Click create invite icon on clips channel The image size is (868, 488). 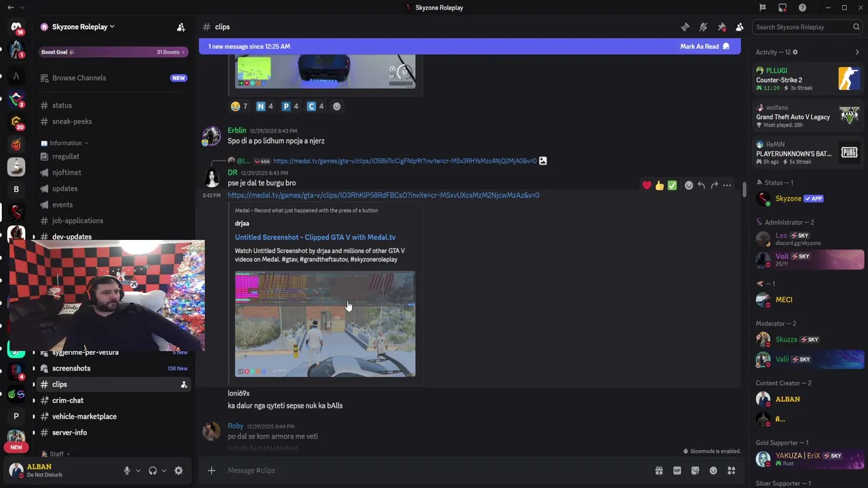tap(184, 384)
